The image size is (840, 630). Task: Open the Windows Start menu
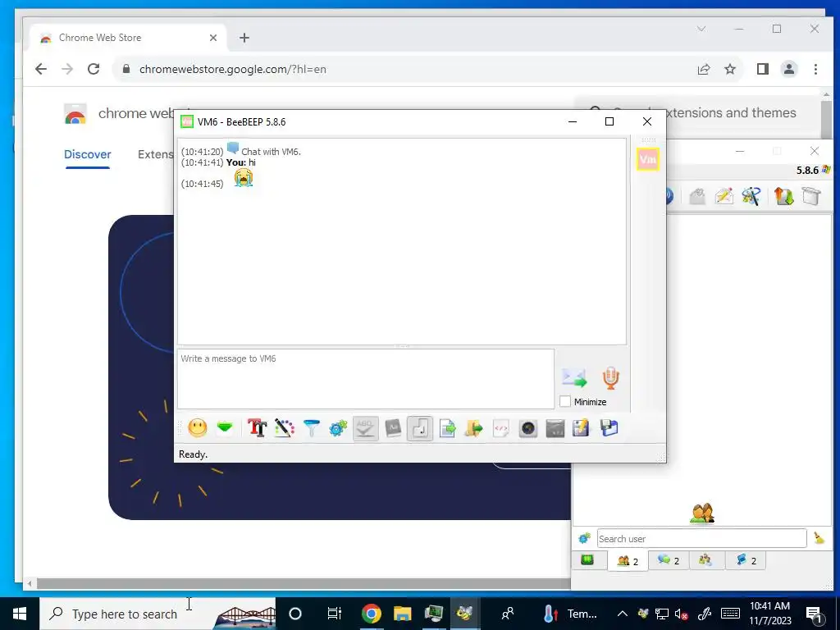20,614
